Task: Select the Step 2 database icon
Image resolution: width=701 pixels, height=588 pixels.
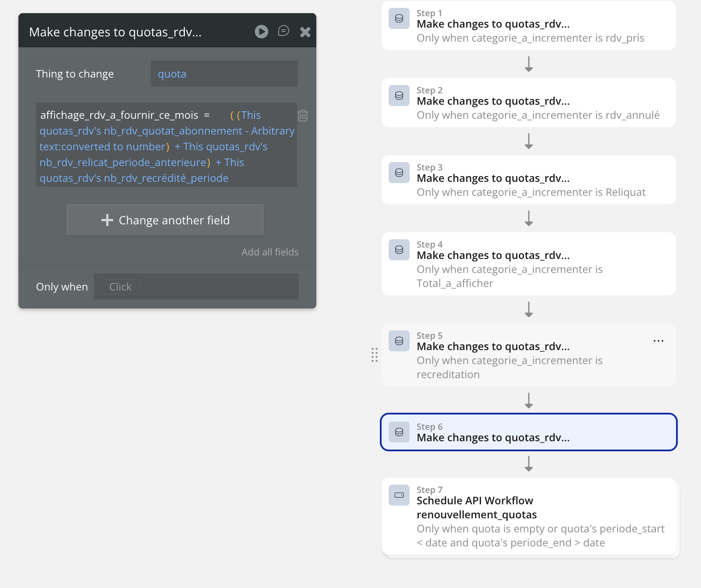Action: [x=399, y=96]
